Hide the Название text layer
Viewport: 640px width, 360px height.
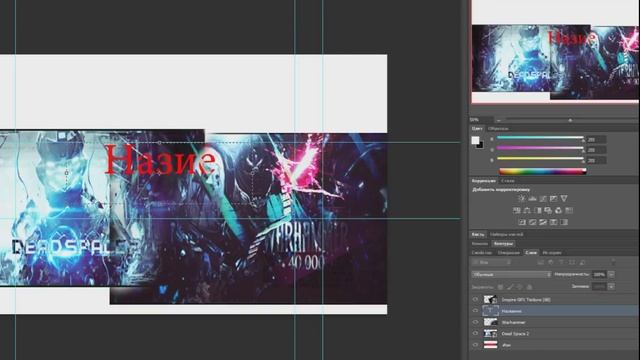475,311
